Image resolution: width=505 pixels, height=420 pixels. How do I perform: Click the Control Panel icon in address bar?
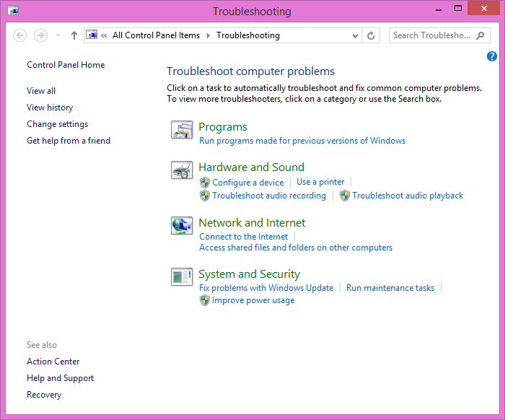click(x=92, y=35)
